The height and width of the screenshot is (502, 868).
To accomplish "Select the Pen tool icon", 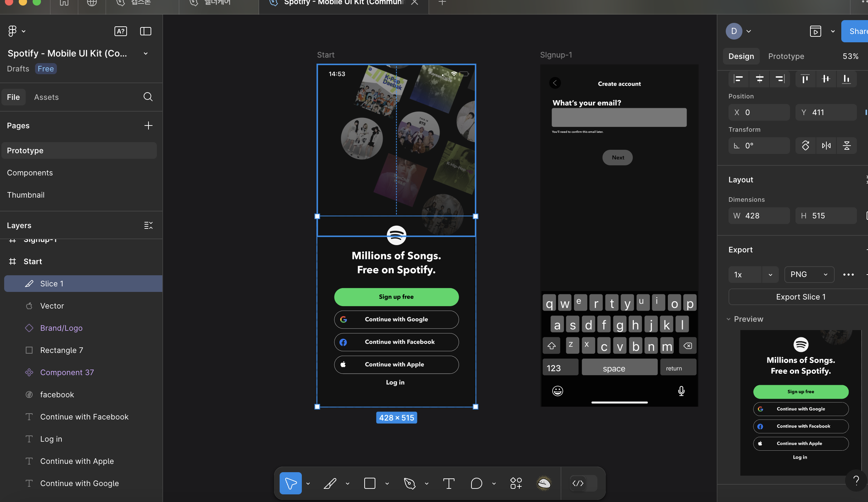I will (409, 483).
